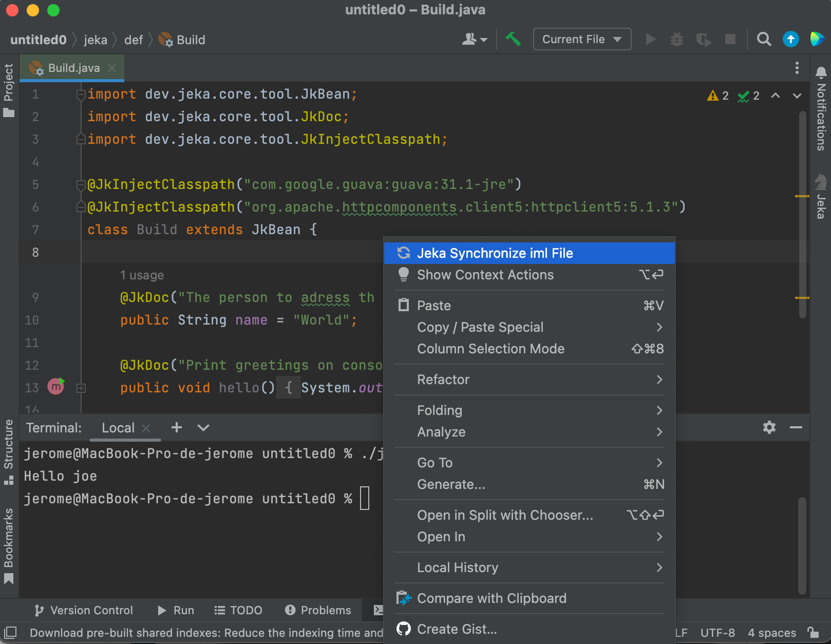Expand the folded hello method at line 13
Viewport: 831px width, 644px height.
81,388
